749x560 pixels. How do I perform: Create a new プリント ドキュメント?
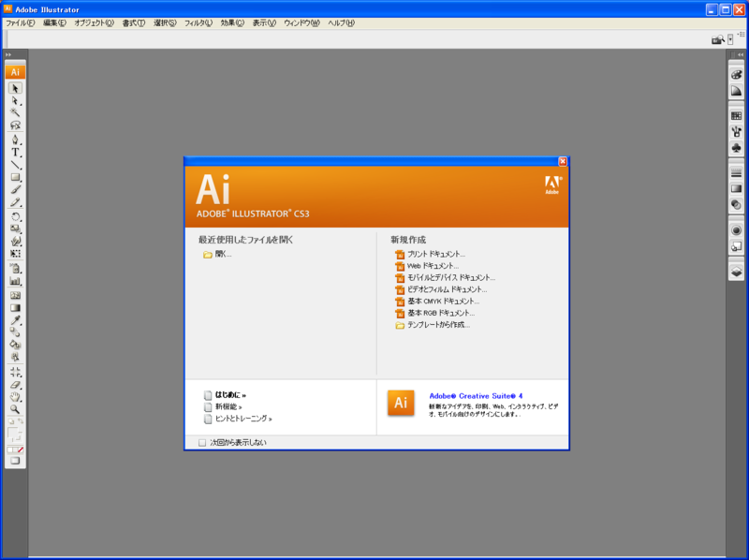click(430, 254)
